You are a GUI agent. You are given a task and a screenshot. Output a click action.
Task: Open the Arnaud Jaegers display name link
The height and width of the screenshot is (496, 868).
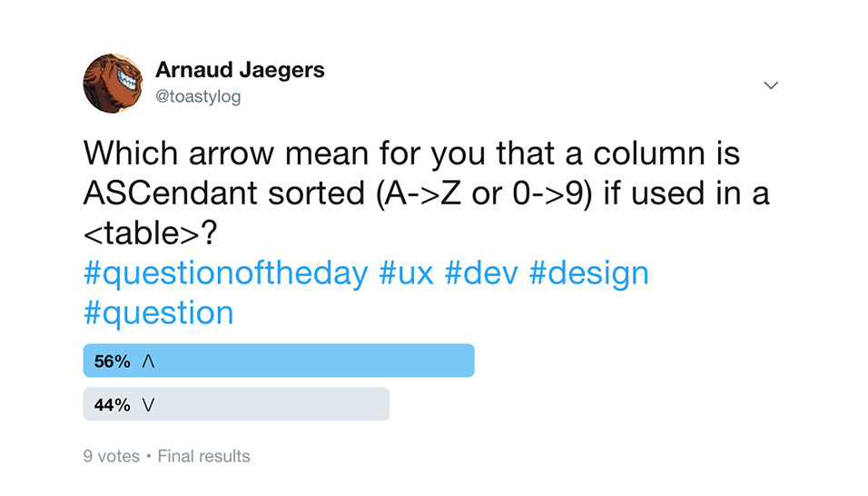[240, 70]
